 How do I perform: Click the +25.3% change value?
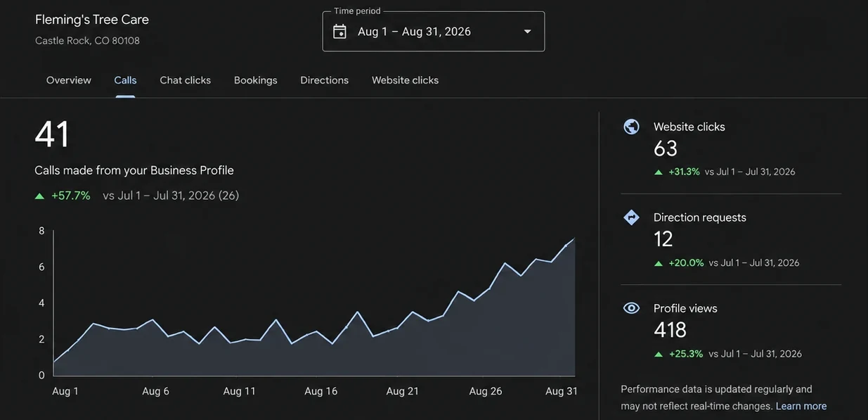tap(686, 354)
